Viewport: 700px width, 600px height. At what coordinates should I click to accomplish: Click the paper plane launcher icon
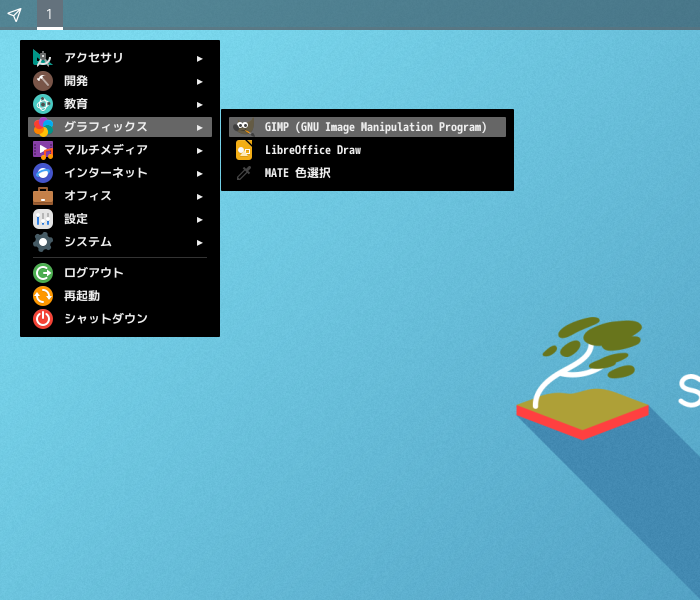point(14,15)
